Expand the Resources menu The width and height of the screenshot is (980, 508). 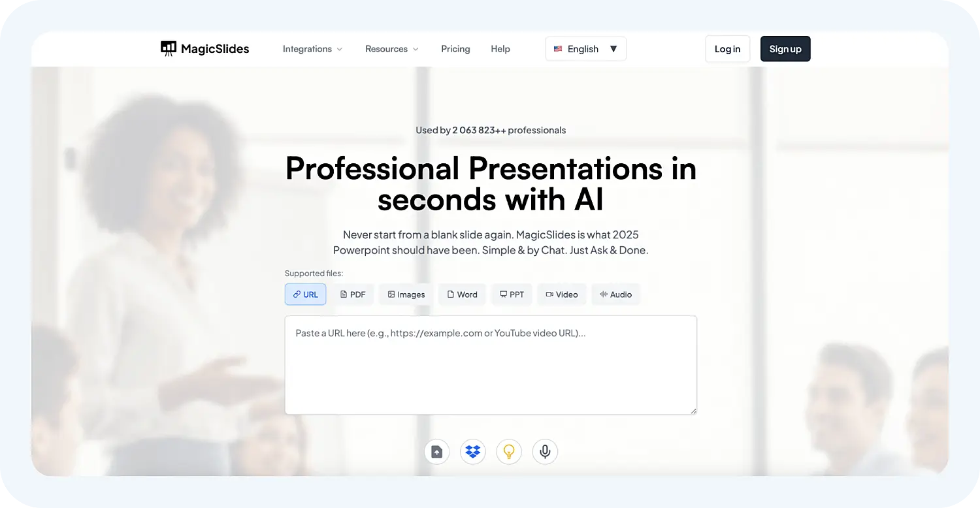[x=391, y=49]
